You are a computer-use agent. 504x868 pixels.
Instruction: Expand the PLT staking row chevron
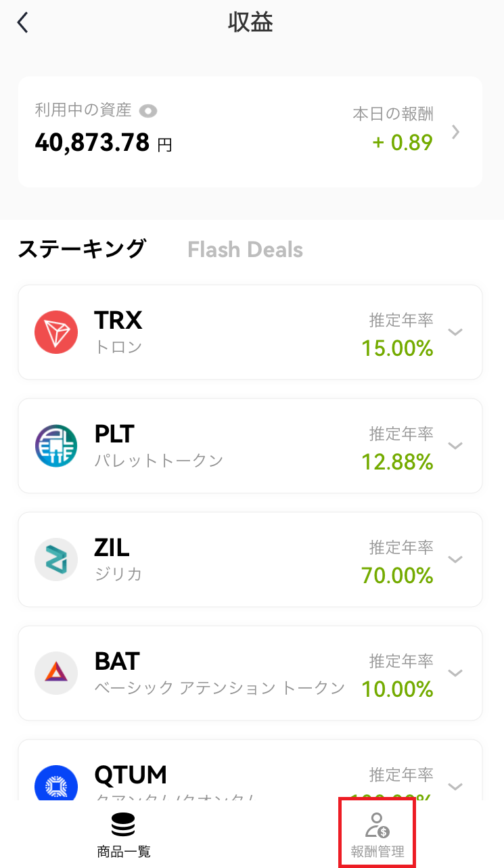click(455, 445)
